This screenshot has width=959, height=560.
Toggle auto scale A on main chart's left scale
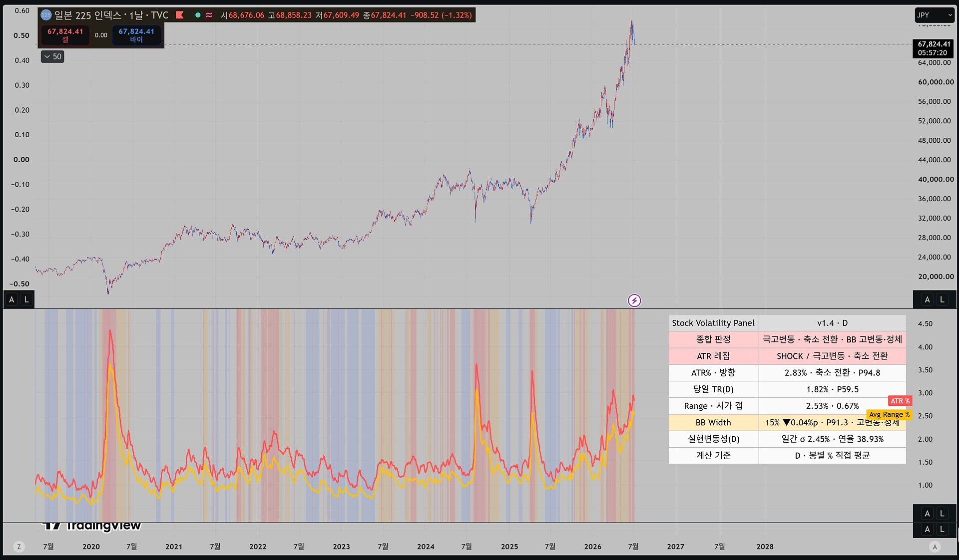(11, 299)
